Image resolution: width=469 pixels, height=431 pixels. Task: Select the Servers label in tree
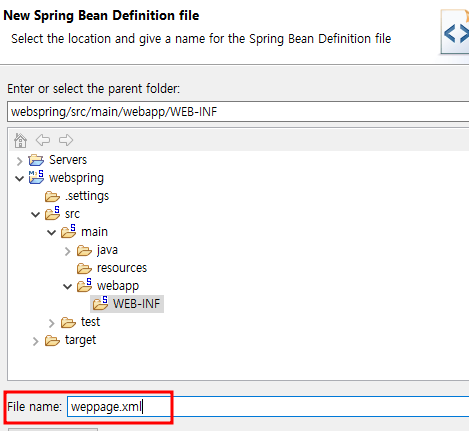click(68, 160)
